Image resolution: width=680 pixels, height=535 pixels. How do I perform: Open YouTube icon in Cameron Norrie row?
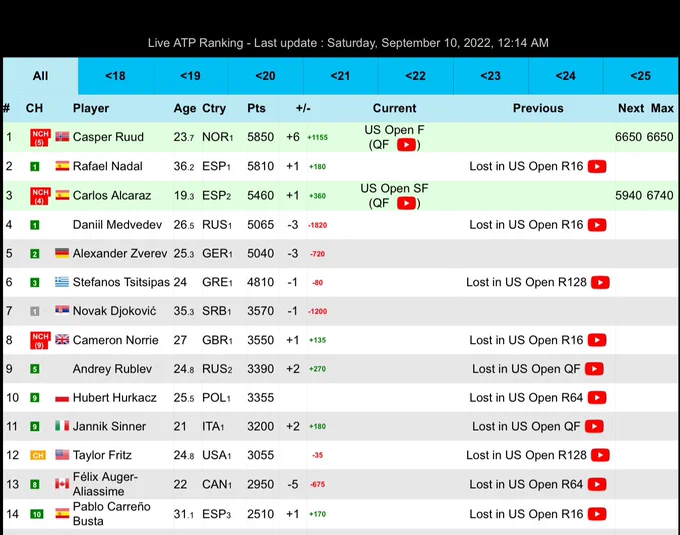tap(597, 340)
